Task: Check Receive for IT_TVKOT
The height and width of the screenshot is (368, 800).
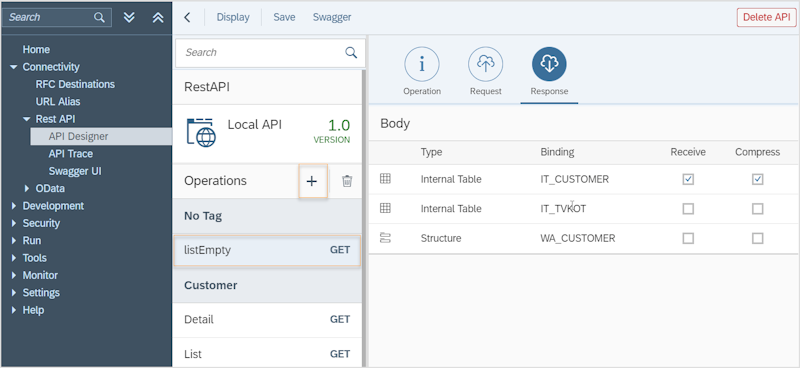Action: (688, 209)
